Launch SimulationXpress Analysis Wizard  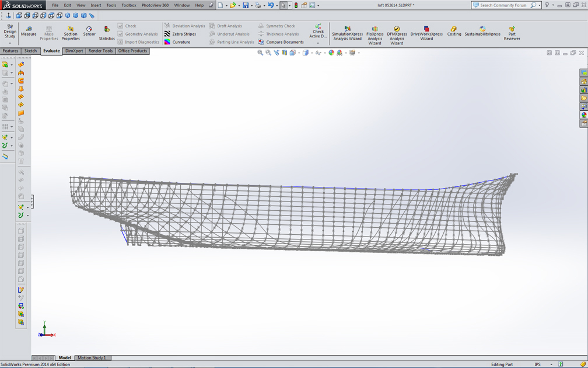pyautogui.click(x=347, y=33)
